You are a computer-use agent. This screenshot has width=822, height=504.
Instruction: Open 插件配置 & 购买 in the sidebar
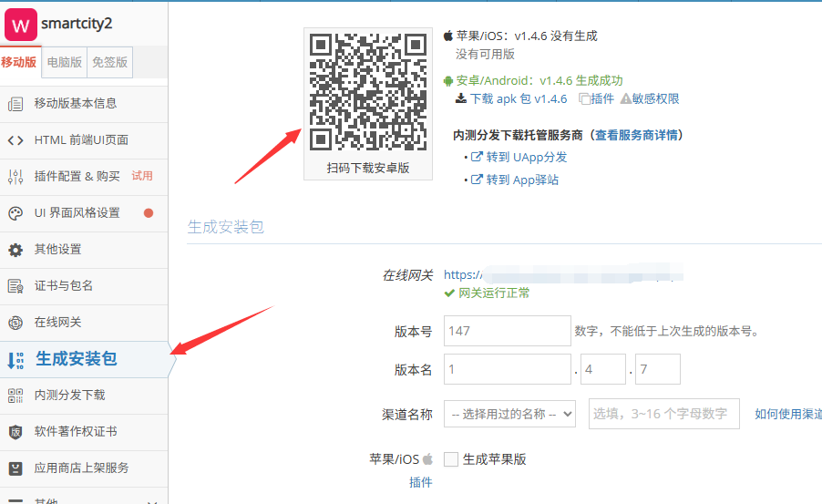click(77, 176)
